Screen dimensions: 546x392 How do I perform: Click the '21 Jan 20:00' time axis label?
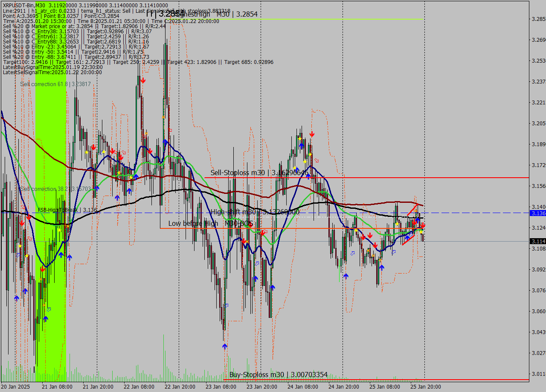(98, 386)
